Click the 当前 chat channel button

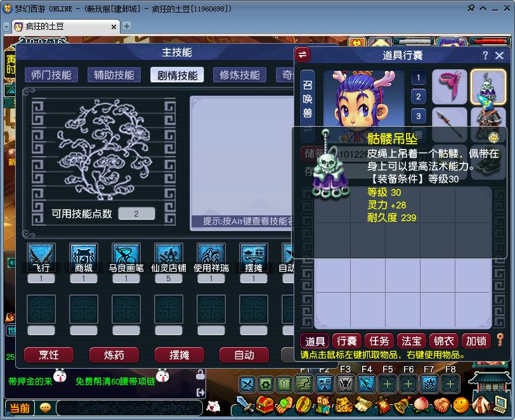[20, 408]
